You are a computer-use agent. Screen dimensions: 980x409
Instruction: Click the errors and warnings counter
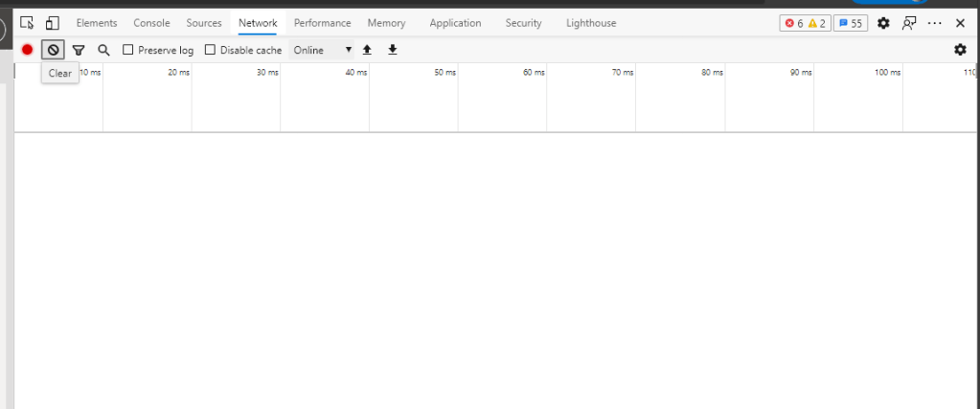point(805,23)
